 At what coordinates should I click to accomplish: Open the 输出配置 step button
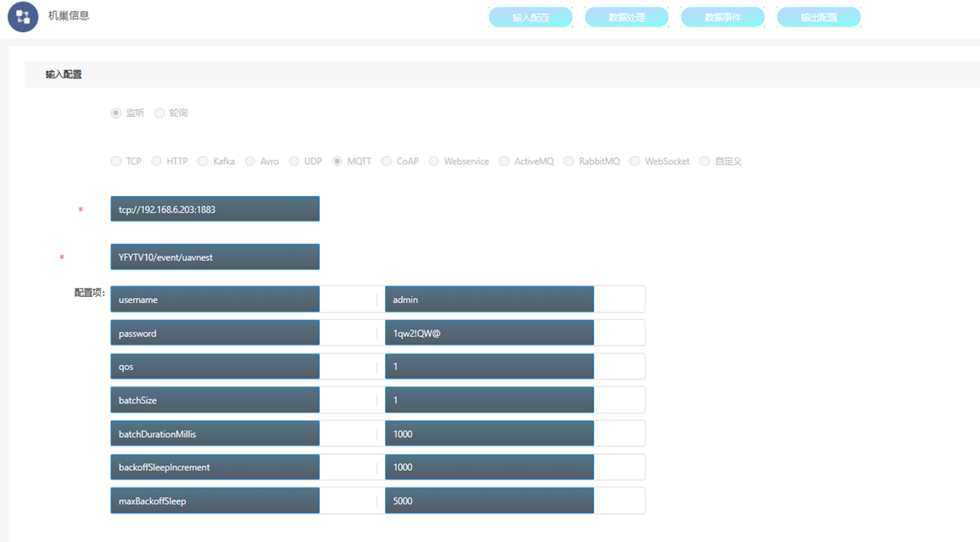(818, 17)
